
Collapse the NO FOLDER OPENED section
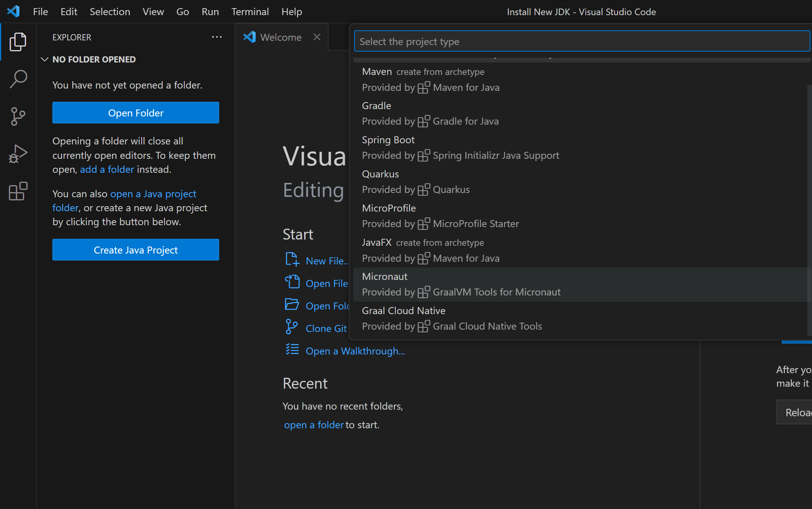pyautogui.click(x=44, y=59)
